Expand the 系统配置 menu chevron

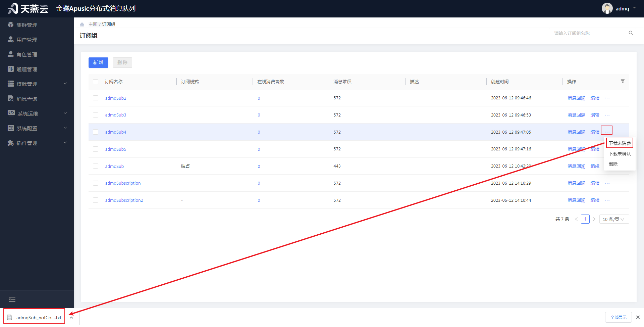click(65, 128)
